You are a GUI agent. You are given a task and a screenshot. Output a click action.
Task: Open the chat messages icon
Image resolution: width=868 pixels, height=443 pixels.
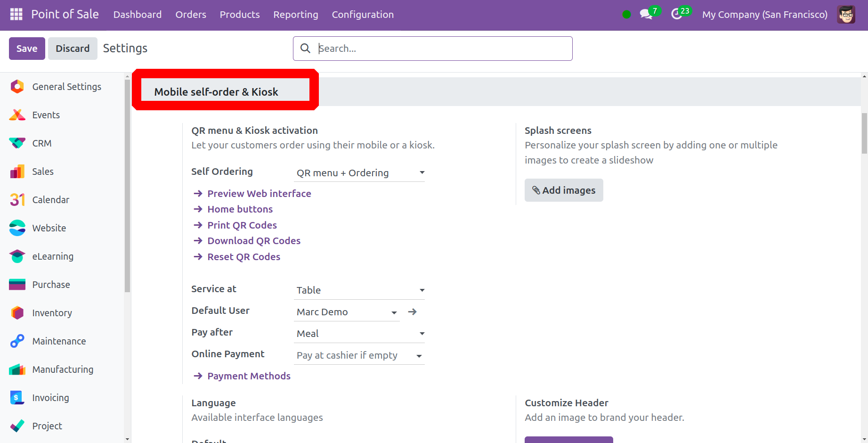(646, 14)
